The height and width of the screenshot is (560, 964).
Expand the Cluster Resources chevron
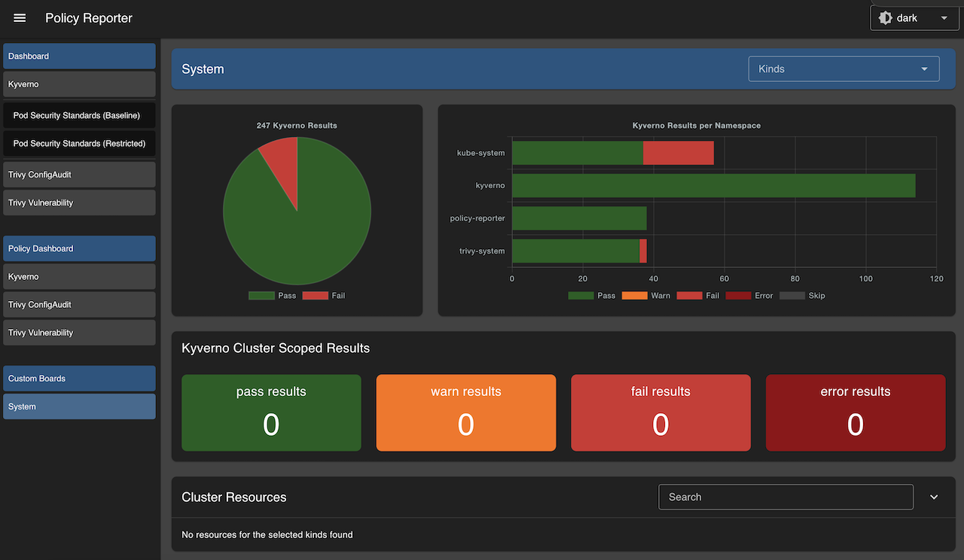tap(934, 497)
